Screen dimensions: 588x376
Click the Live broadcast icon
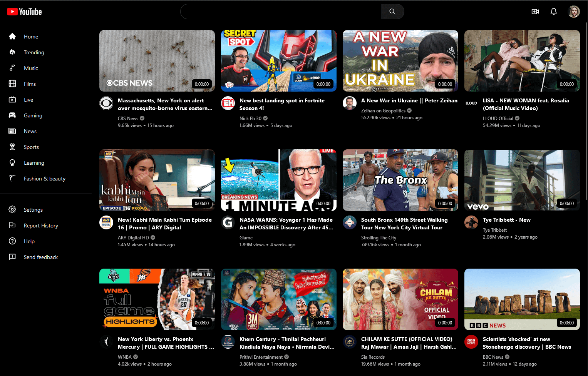point(12,100)
